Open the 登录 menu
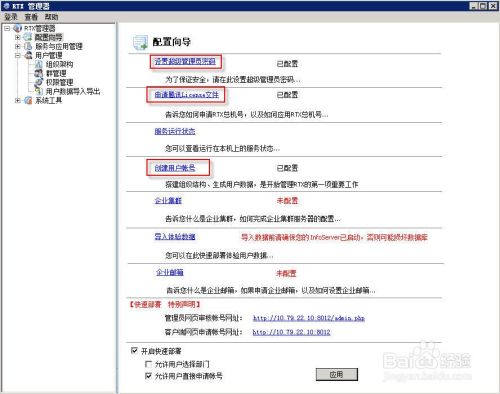500x394 pixels. point(11,17)
